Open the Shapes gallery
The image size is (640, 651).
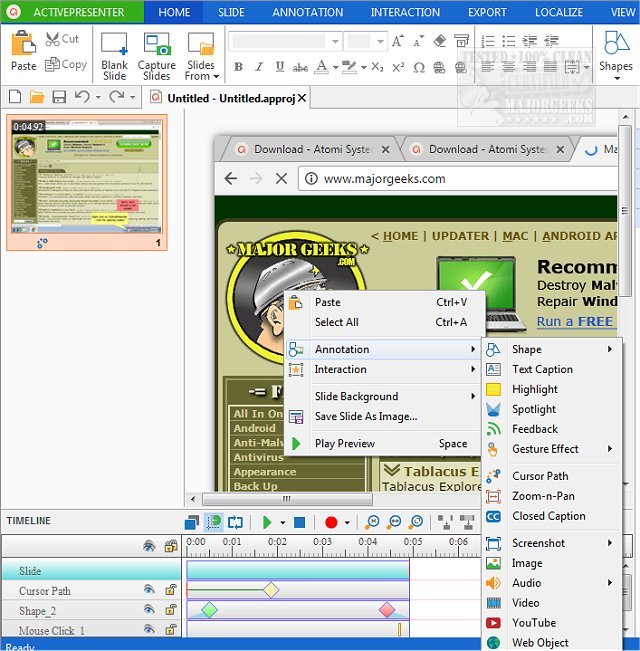point(616,55)
